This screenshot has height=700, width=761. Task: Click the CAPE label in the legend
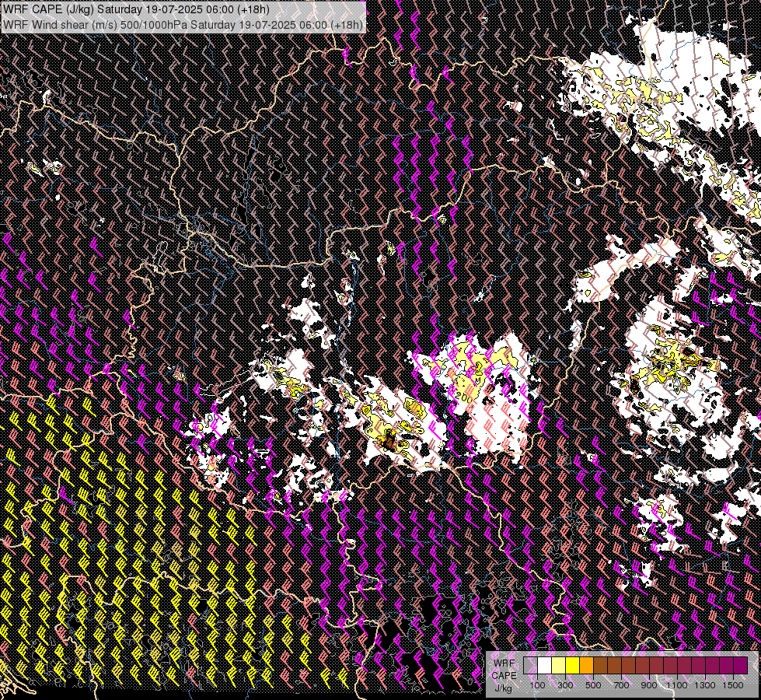pos(504,675)
